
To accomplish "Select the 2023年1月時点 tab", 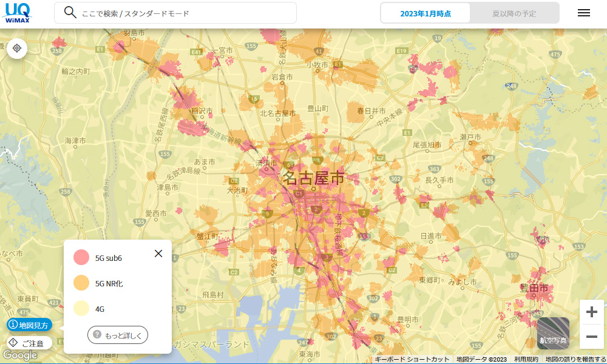I will 426,13.
